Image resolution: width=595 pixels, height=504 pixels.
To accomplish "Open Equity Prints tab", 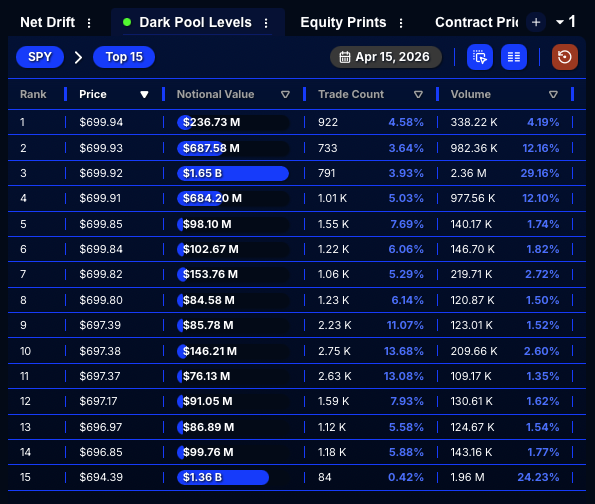I will [x=343, y=22].
